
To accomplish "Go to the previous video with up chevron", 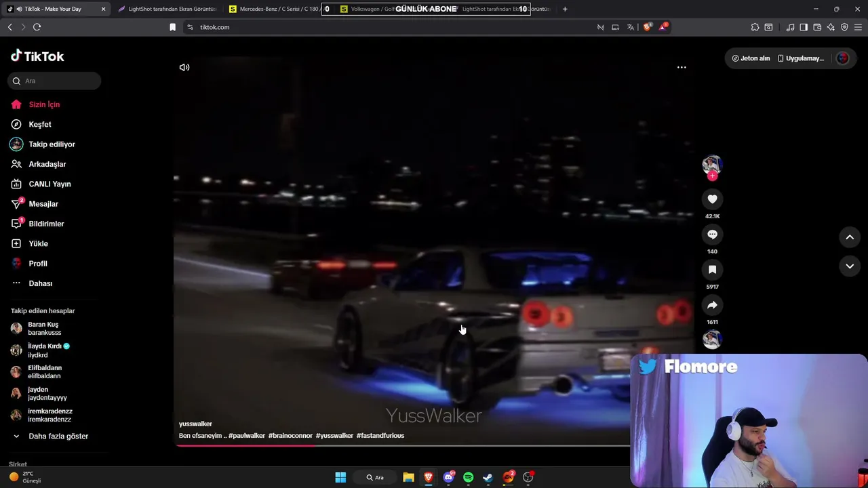I will pyautogui.click(x=850, y=237).
